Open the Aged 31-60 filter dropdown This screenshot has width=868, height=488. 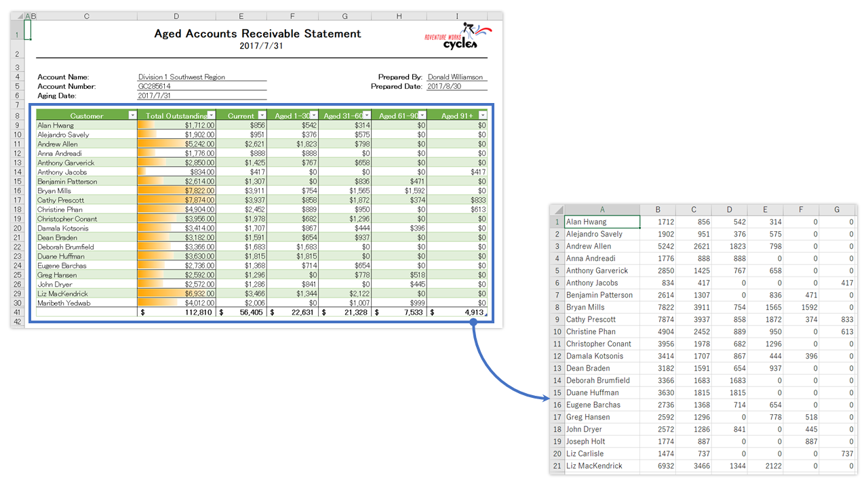(x=367, y=116)
